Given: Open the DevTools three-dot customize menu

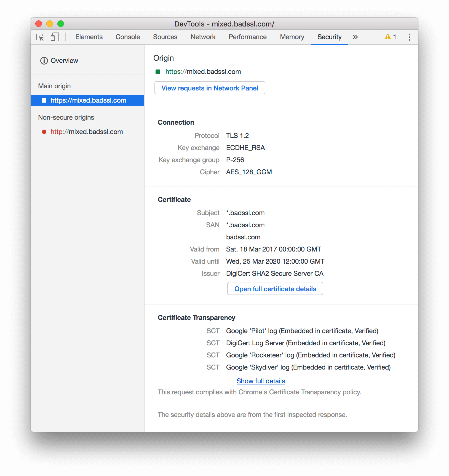Looking at the screenshot, I should click(409, 37).
